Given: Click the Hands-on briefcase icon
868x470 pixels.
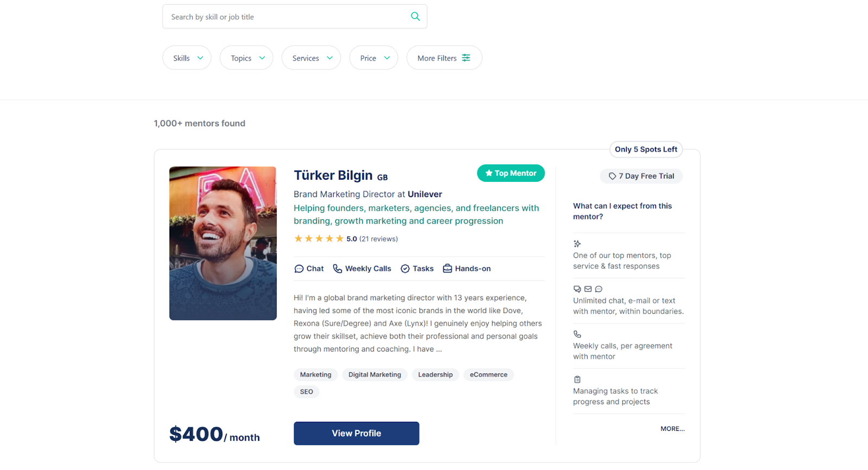Looking at the screenshot, I should (x=448, y=269).
